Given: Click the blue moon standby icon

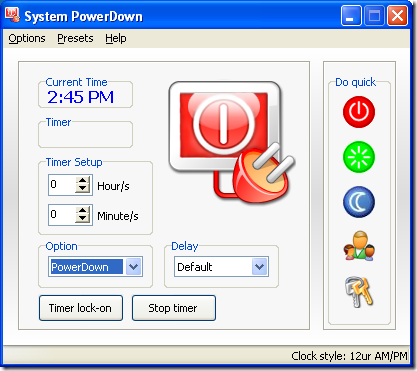Looking at the screenshot, I should click(x=359, y=202).
